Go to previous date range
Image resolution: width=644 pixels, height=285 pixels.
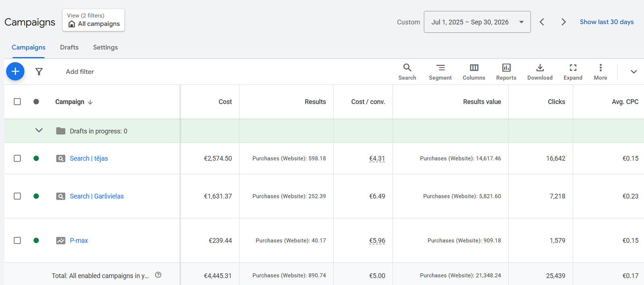pyautogui.click(x=542, y=22)
